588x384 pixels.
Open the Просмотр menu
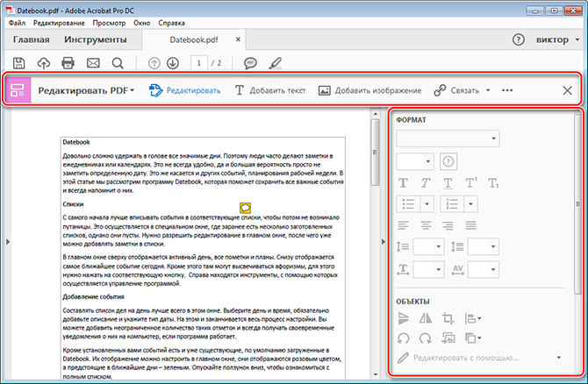pos(109,23)
